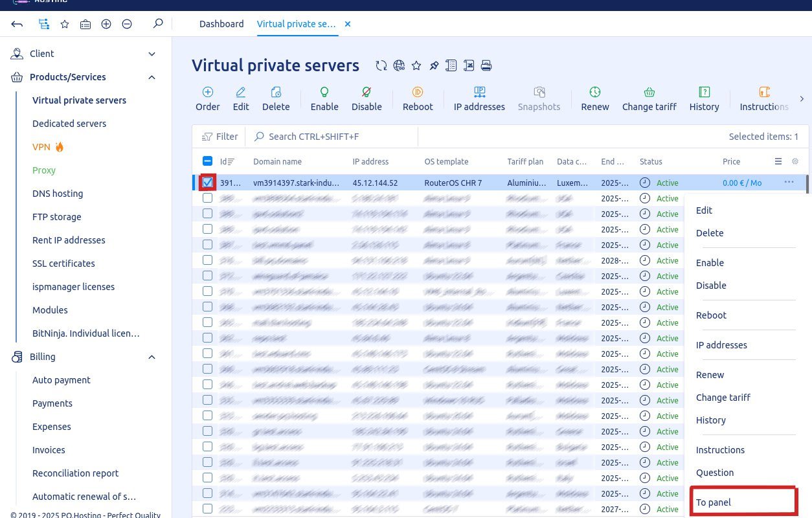Viewport: 812px width, 518px height.
Task: Click the back arrow icon in top bar
Action: point(17,24)
